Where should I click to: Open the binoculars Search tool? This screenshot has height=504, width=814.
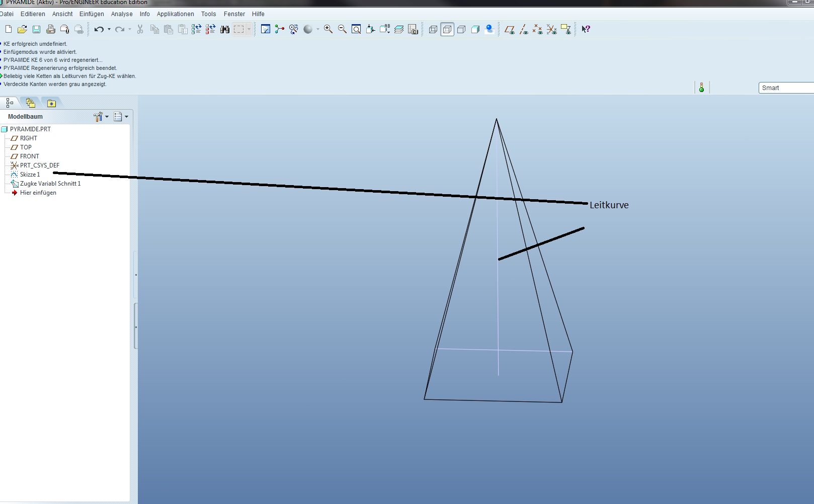tap(225, 29)
